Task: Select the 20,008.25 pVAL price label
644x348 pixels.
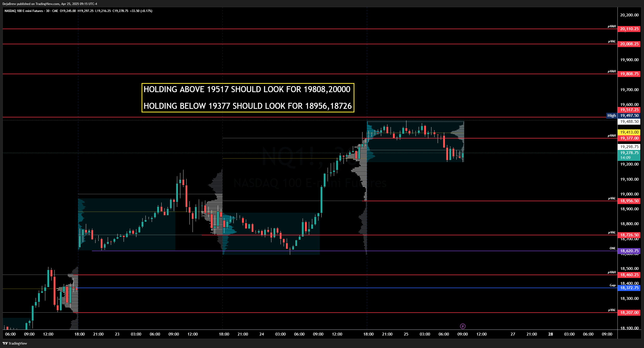Action: (629, 44)
